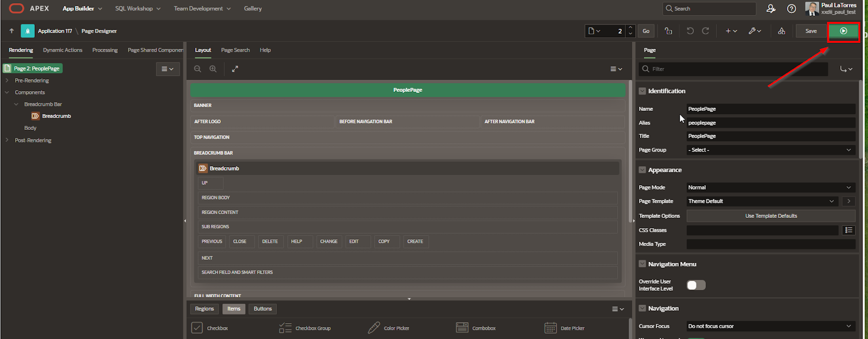Click the Save and Run Page play button
Image resolution: width=868 pixels, height=339 pixels.
(x=843, y=31)
